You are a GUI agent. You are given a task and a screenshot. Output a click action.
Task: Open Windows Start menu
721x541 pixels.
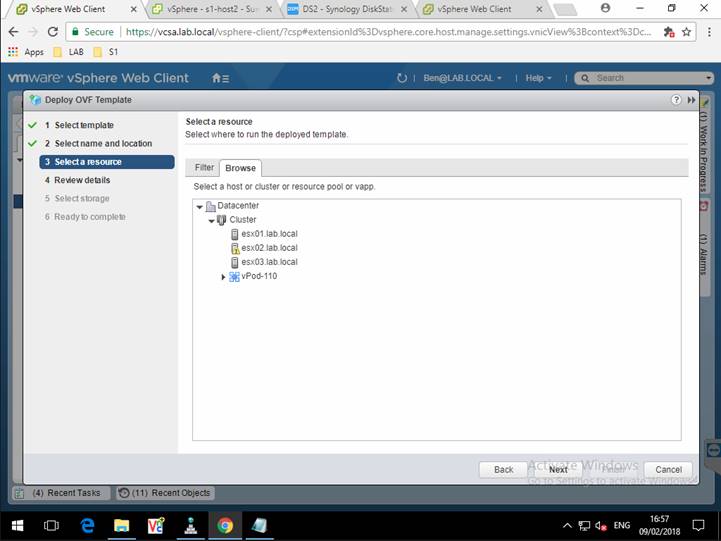click(x=17, y=525)
